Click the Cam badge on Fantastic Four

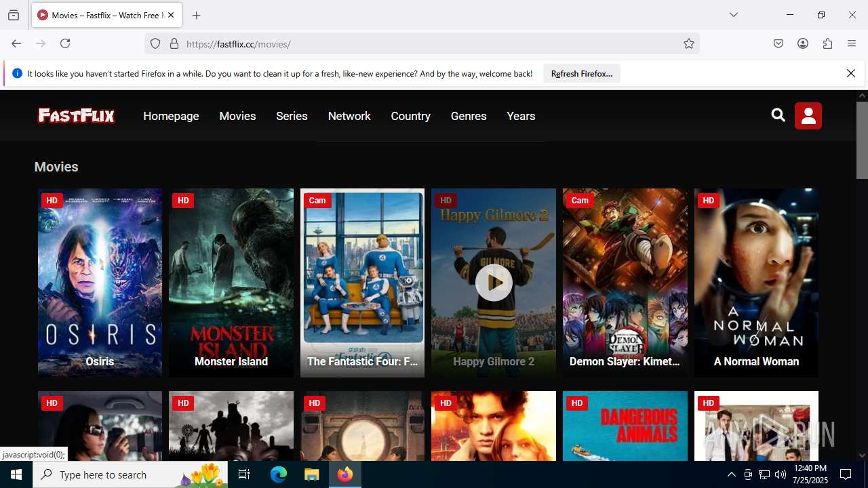coord(317,200)
